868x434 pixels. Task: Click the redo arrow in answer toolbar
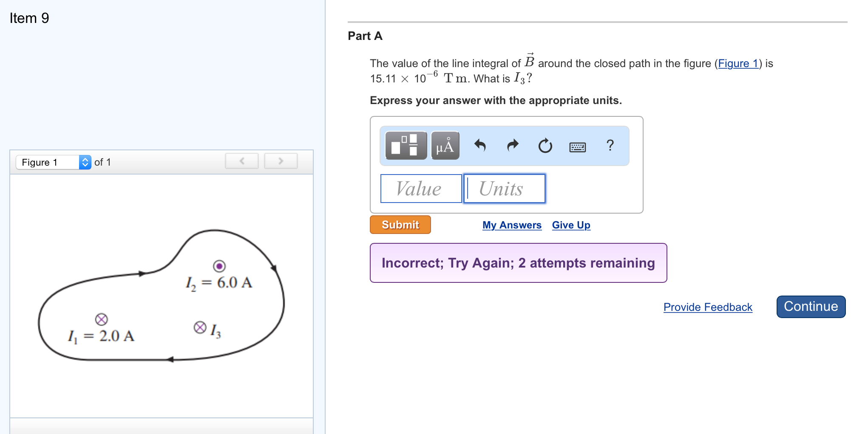pos(512,146)
